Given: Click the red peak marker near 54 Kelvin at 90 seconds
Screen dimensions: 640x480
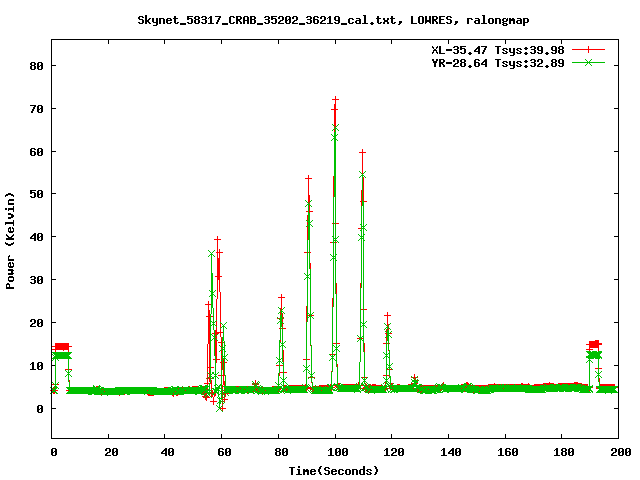Looking at the screenshot, I should [x=309, y=178].
